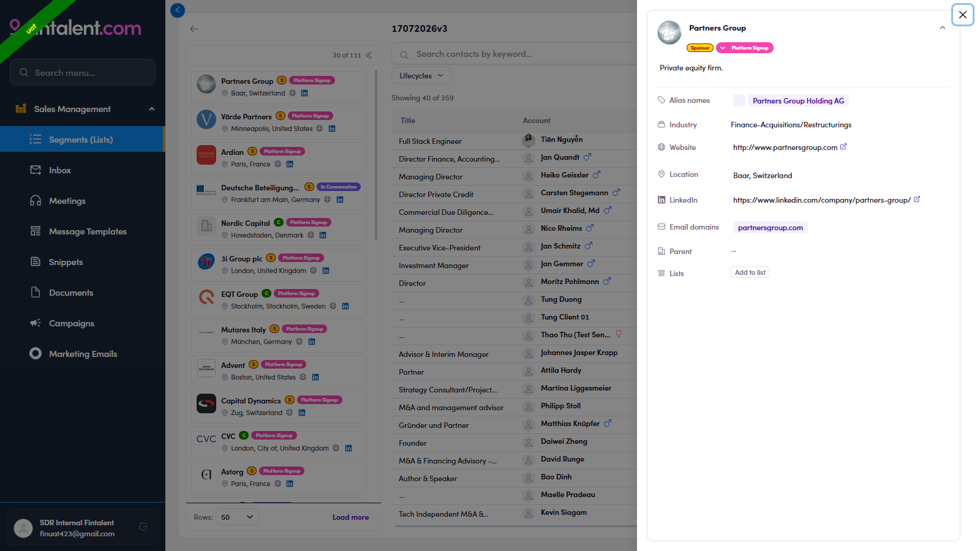
Task: Go back using the left arrow
Action: (x=194, y=29)
